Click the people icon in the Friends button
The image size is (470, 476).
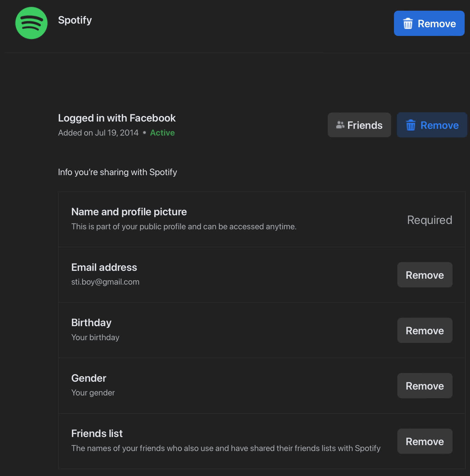[340, 125]
